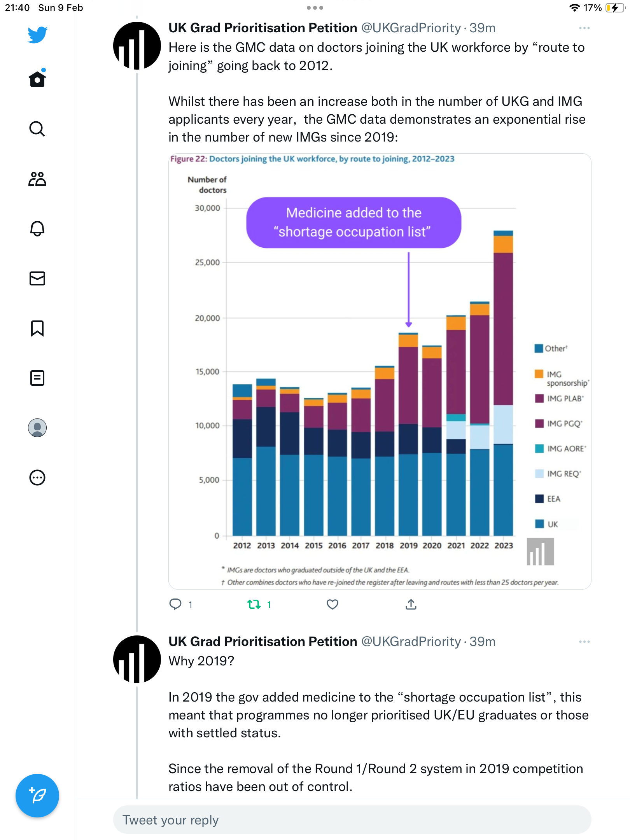
Task: Open the Lists icon in sidebar
Action: (x=37, y=378)
